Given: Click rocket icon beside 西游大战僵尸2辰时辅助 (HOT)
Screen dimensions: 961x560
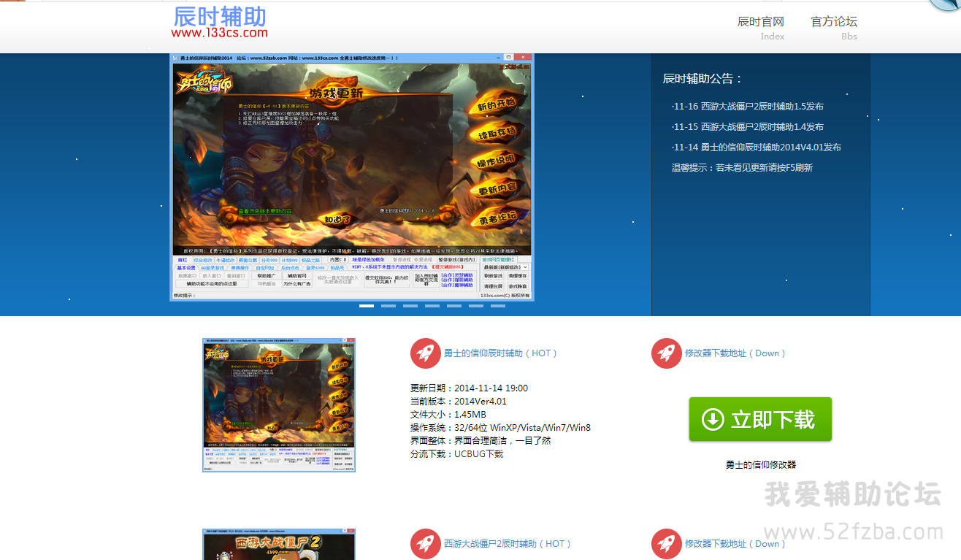Looking at the screenshot, I should click(x=425, y=544).
